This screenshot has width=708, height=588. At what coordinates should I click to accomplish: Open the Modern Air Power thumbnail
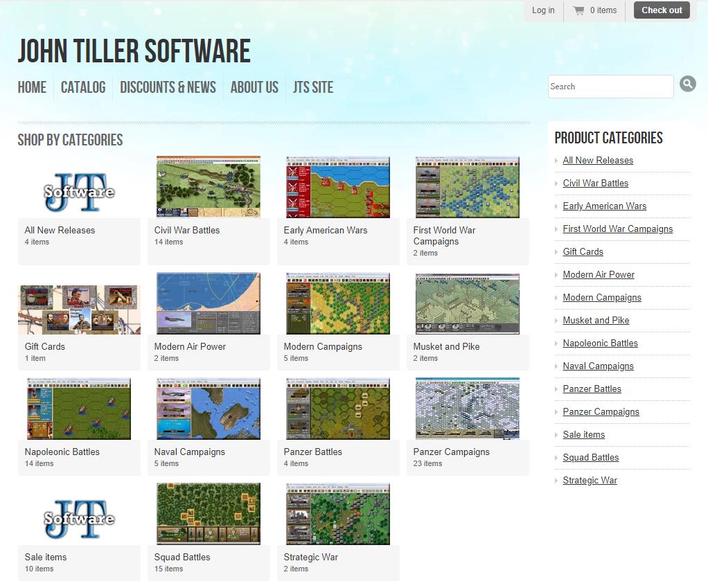(209, 303)
